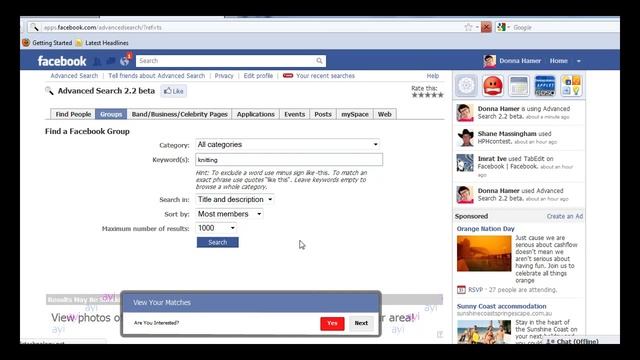Open Orange Nation Day sponsored link
Screen dimensions: 640x360
[x=485, y=229]
